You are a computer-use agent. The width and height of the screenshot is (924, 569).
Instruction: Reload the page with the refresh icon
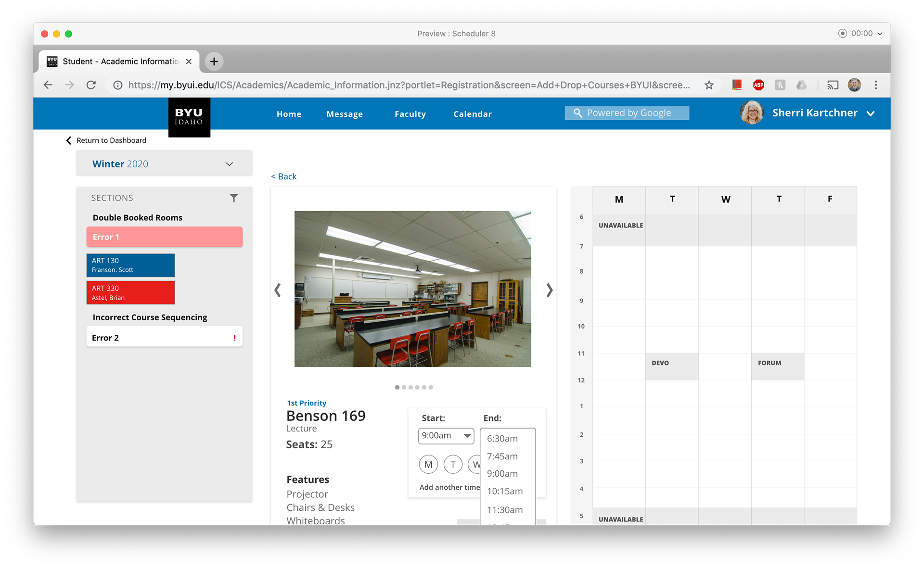(x=91, y=85)
